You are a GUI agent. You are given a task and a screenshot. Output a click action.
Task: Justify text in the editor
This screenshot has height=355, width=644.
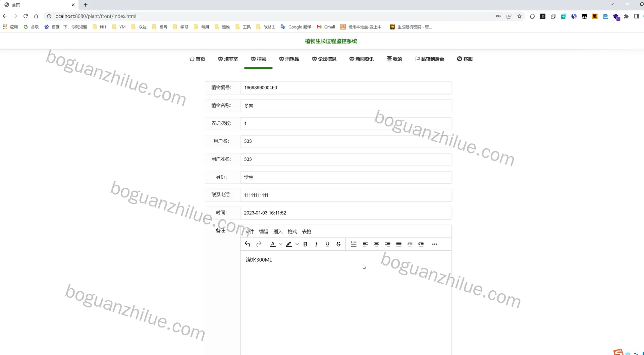tap(399, 244)
